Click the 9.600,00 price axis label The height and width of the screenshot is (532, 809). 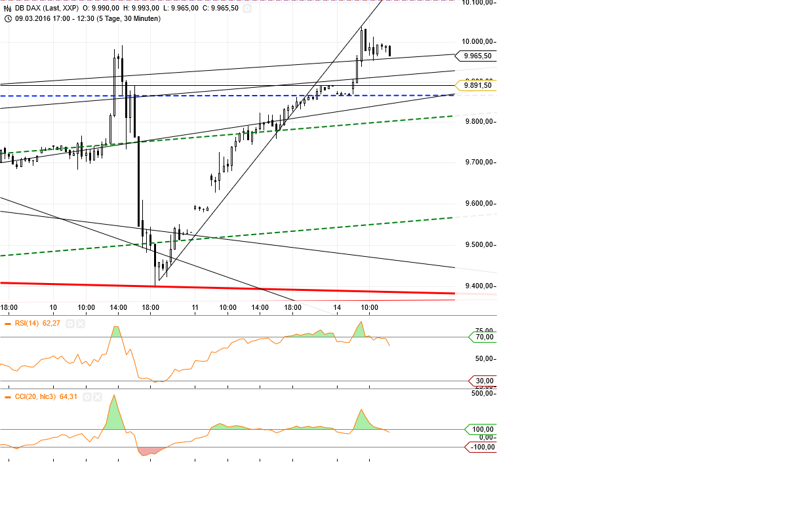[x=480, y=204]
